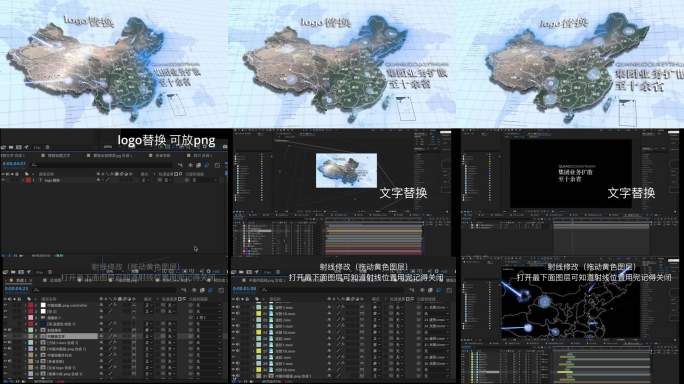Screen dimensions: 684x384
Task: Toggle blue motion blur switch in left 射线修改 timeline
Action: point(210,290)
